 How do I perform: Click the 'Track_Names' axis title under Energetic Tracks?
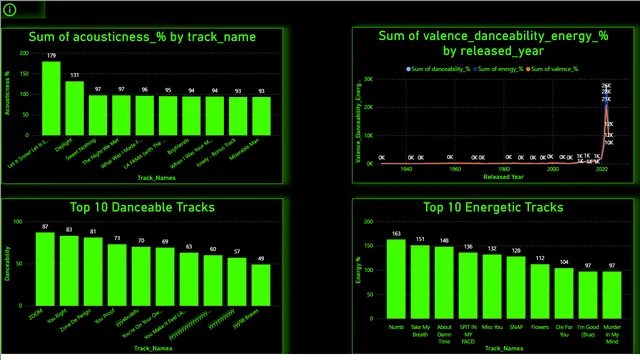[504, 348]
